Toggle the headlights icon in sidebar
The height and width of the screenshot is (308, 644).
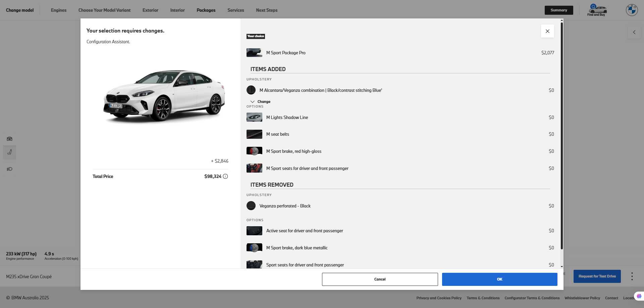coord(9,169)
